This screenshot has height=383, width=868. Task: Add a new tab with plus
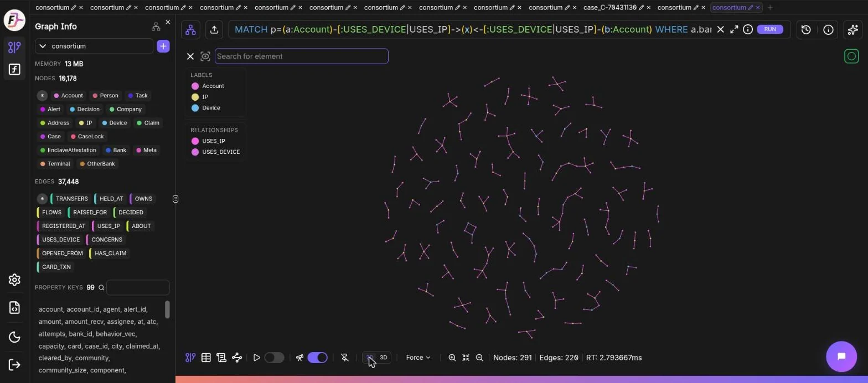click(x=770, y=7)
